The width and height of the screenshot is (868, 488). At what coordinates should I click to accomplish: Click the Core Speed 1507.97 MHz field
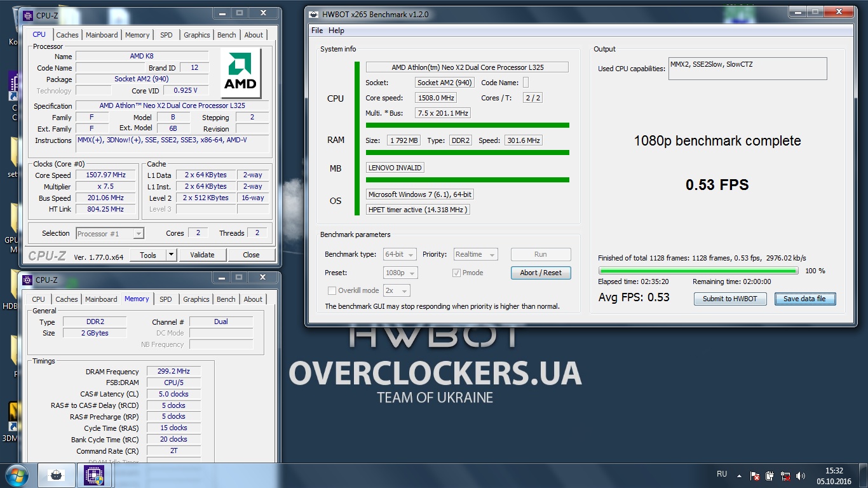[x=107, y=175]
